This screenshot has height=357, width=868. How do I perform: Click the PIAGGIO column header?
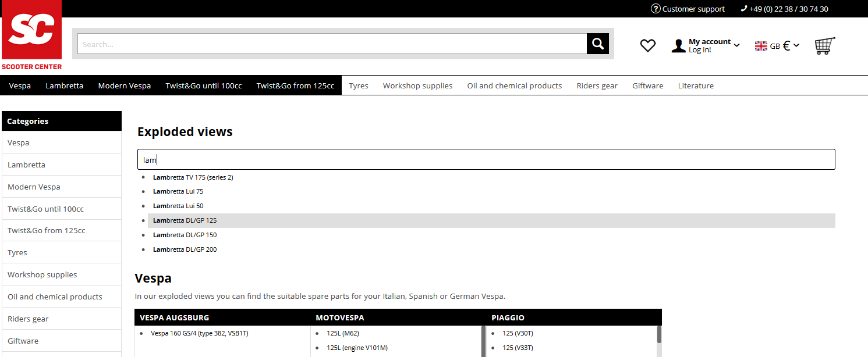click(508, 317)
